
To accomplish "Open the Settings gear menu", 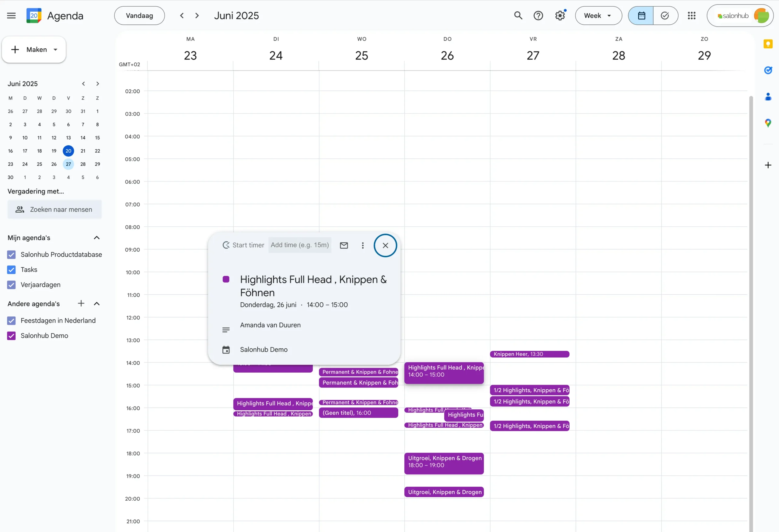I will click(560, 16).
